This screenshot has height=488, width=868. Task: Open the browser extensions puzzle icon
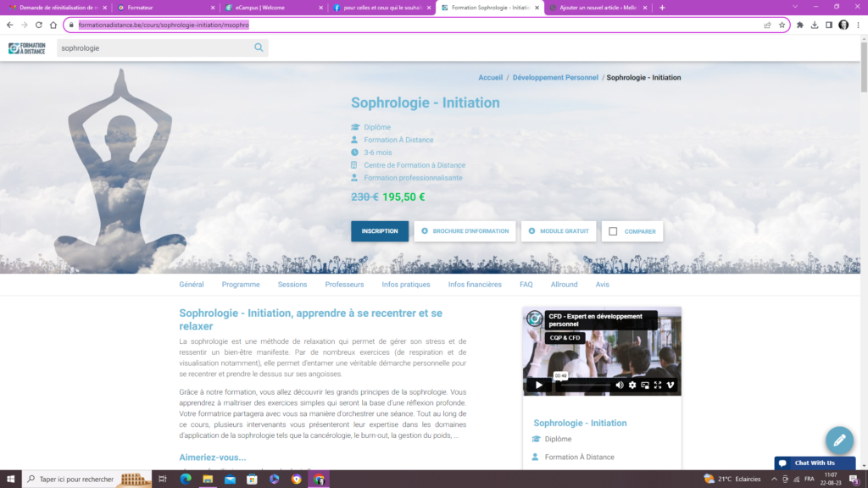(x=800, y=25)
